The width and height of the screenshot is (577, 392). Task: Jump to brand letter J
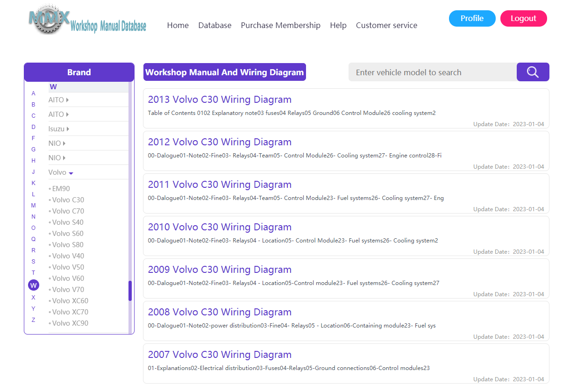click(x=33, y=172)
